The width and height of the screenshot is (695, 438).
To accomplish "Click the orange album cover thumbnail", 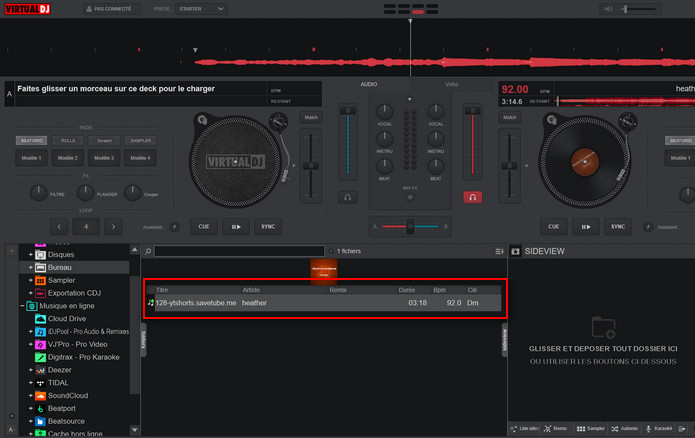I will (x=324, y=271).
